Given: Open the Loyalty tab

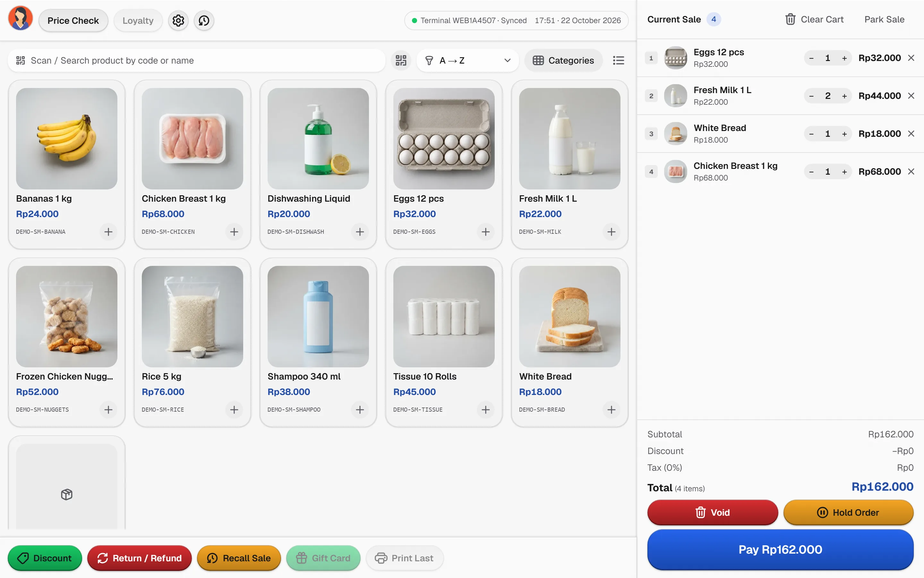Looking at the screenshot, I should [x=138, y=21].
